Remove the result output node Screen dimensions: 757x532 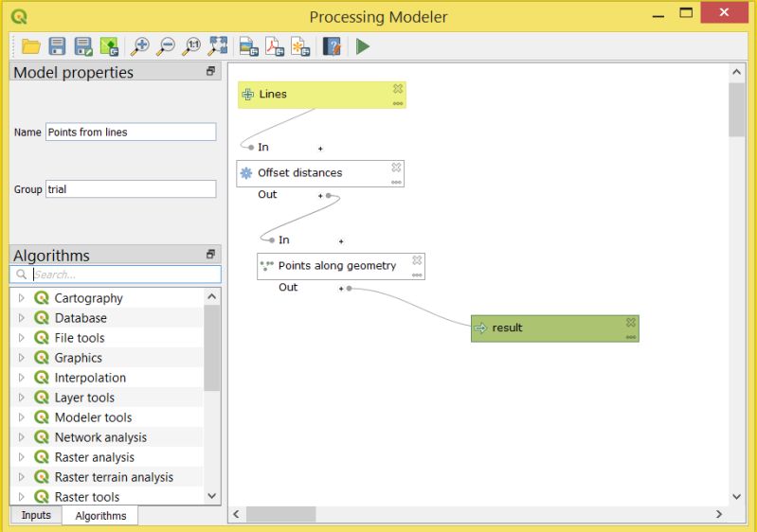click(630, 322)
